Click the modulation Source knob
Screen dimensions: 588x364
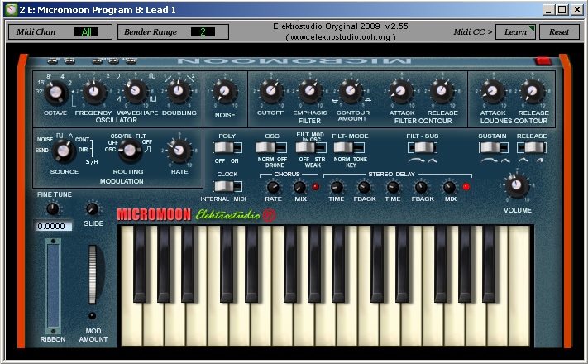[x=64, y=151]
